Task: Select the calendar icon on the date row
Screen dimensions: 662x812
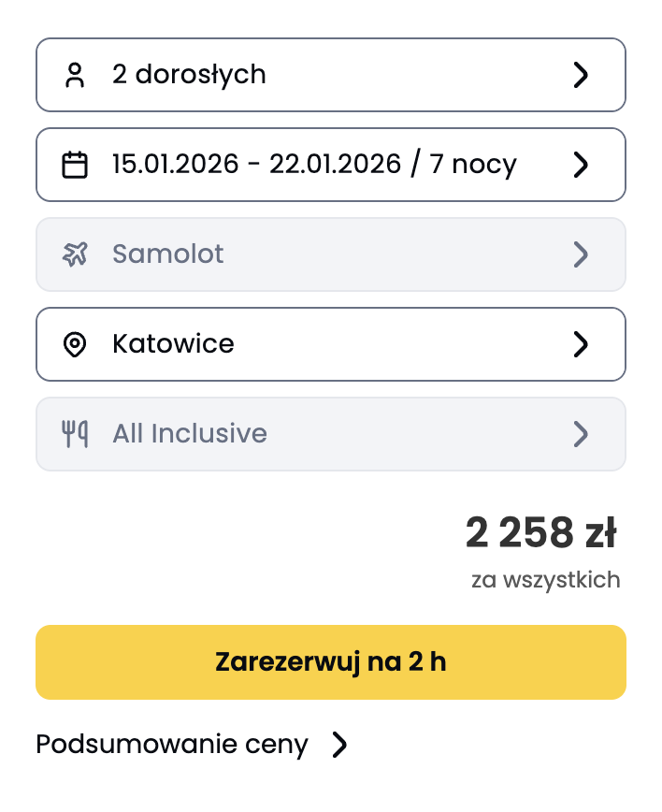Action: click(77, 164)
